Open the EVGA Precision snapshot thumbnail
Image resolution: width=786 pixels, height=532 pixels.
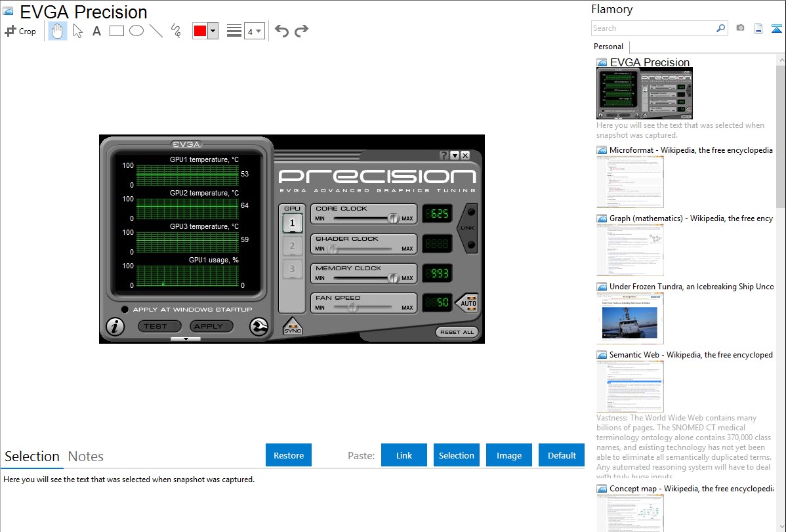(645, 93)
